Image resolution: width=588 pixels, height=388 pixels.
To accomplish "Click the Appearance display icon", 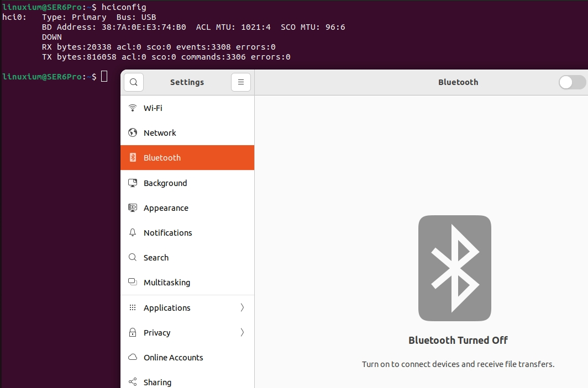I will pos(133,208).
